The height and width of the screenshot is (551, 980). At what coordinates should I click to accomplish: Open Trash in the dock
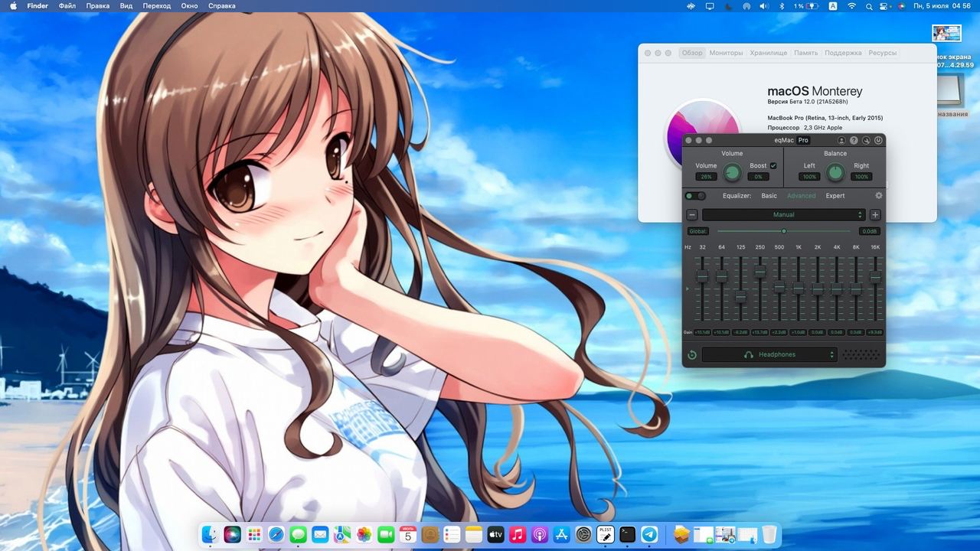pos(769,535)
